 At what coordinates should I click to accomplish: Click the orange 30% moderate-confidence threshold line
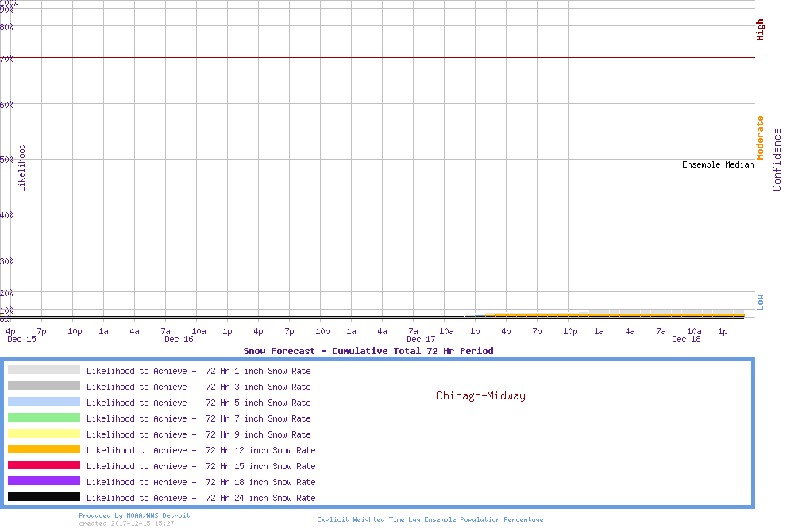tap(377, 260)
